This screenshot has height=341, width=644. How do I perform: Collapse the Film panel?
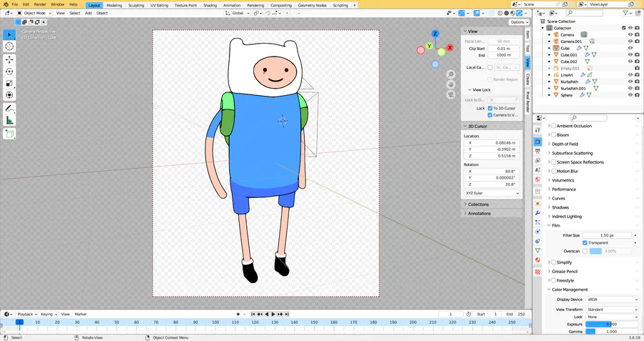point(556,226)
